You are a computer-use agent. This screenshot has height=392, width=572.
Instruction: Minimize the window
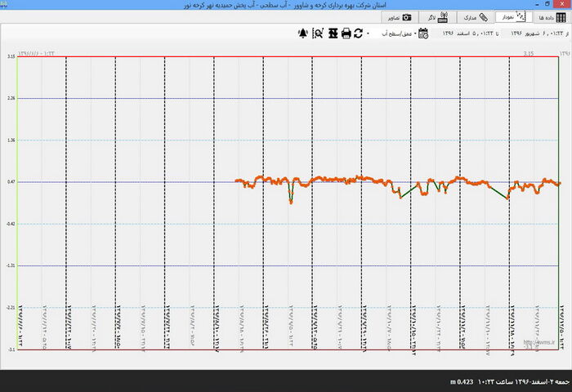(538, 4)
